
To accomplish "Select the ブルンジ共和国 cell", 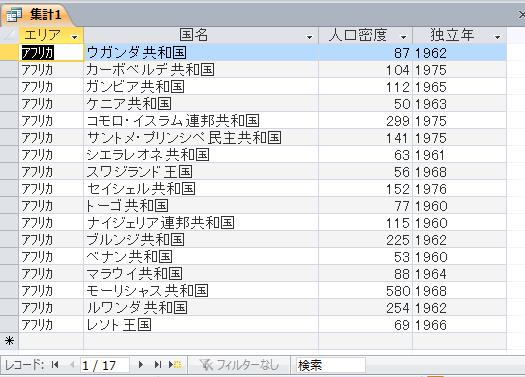I will point(201,240).
